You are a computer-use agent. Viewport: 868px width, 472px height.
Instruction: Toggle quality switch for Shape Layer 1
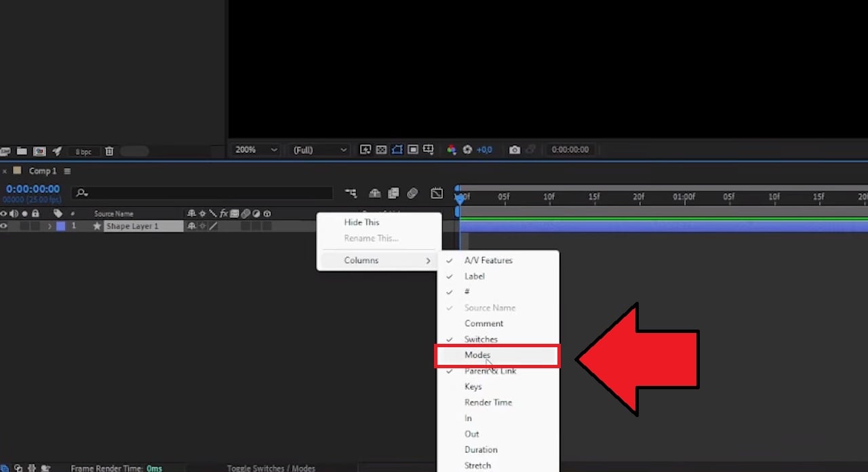click(x=213, y=227)
